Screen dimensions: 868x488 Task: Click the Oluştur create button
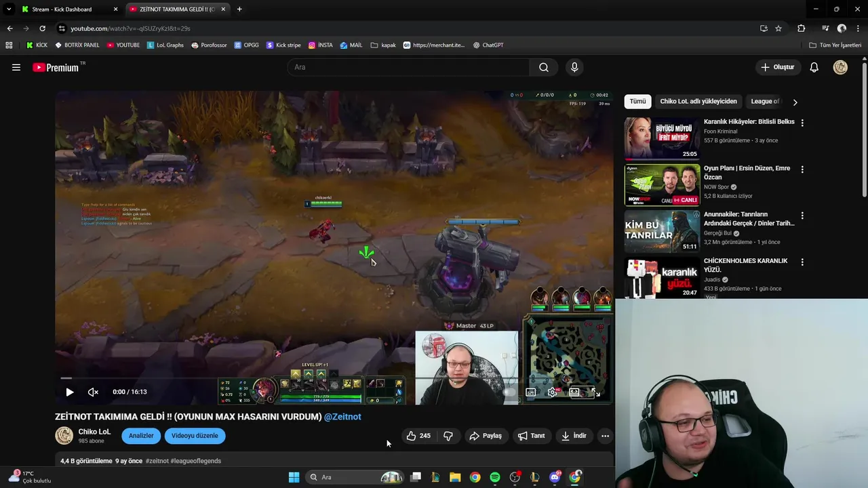777,67
